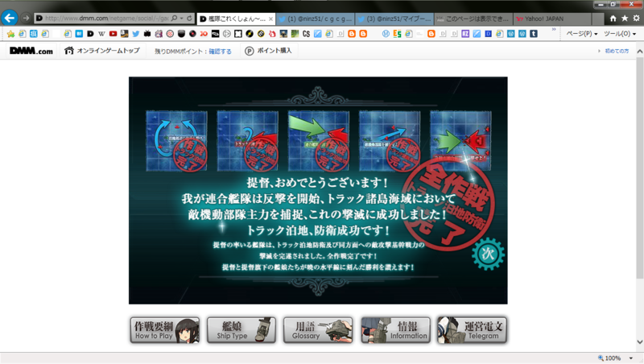Open the オンラインゲームトップ link
This screenshot has height=364, width=644.
[109, 51]
